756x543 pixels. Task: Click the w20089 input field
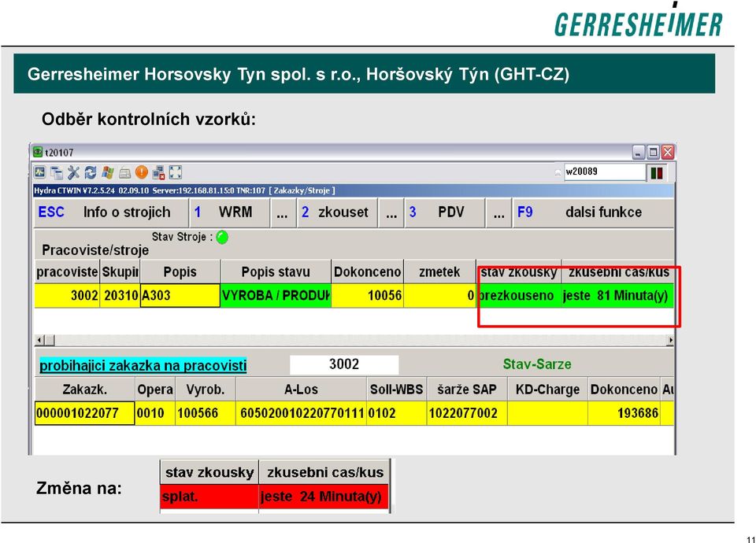coord(605,172)
